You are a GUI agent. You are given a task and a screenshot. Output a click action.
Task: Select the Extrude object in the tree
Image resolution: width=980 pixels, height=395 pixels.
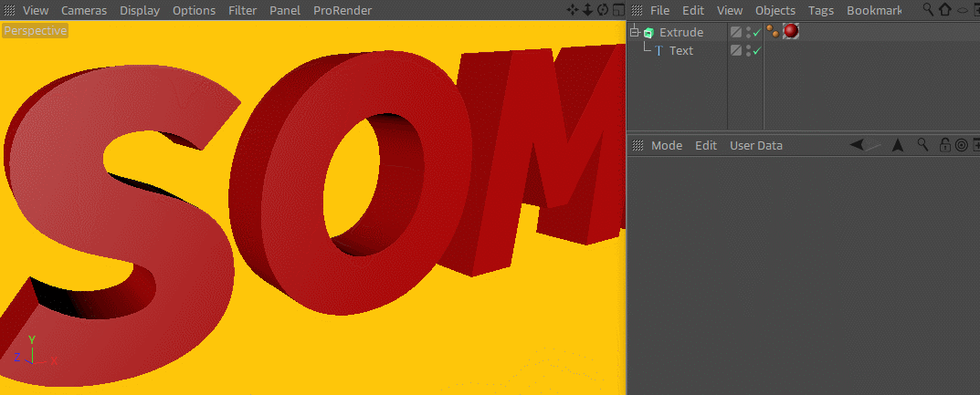[x=681, y=33]
